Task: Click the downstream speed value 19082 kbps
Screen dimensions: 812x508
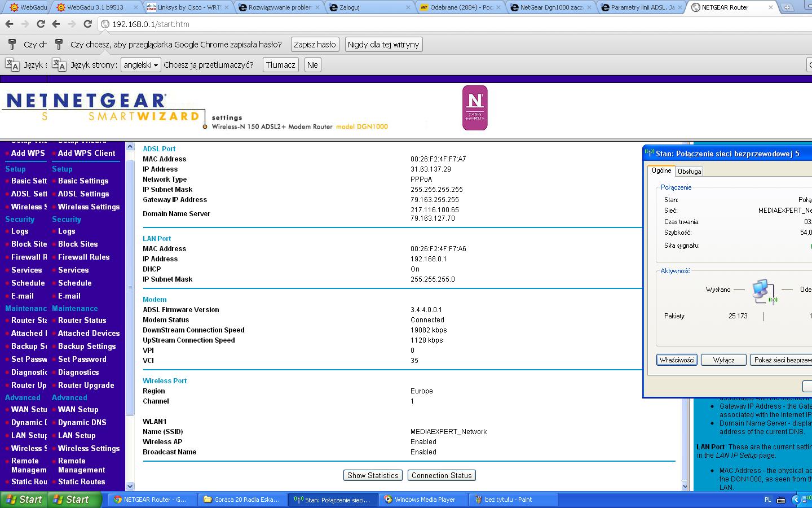Action: [429, 330]
